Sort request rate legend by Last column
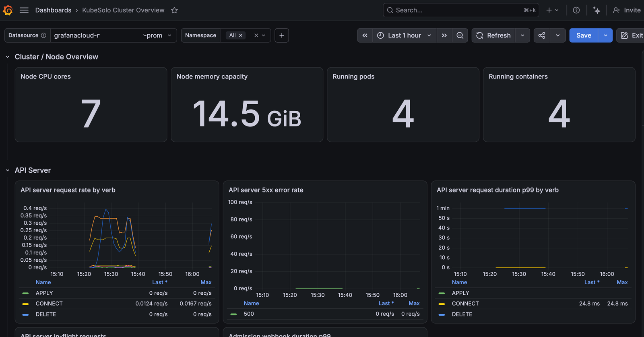Screen dimensions: 644x337 click(159, 282)
